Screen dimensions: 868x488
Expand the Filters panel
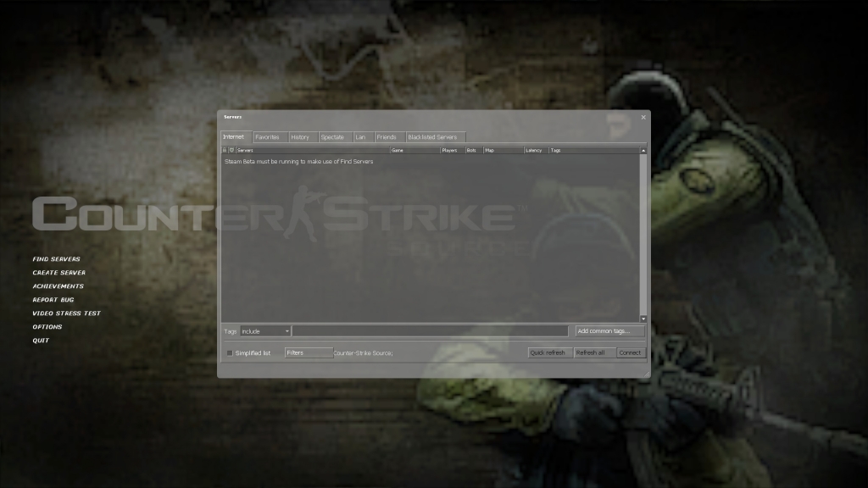[309, 353]
